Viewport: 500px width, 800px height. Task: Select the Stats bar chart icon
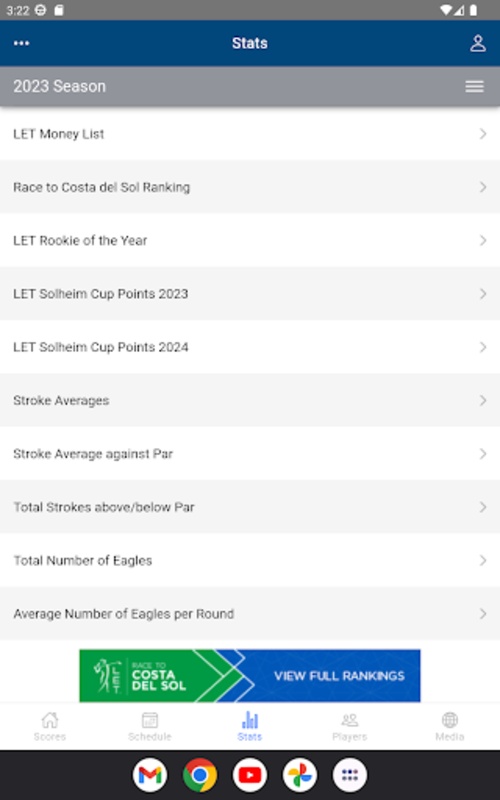[x=249, y=720]
